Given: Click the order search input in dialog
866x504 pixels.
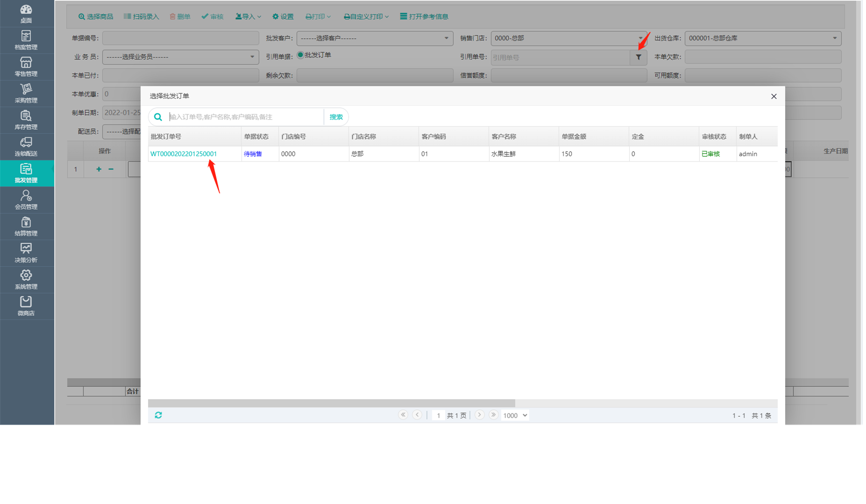Looking at the screenshot, I should (246, 117).
